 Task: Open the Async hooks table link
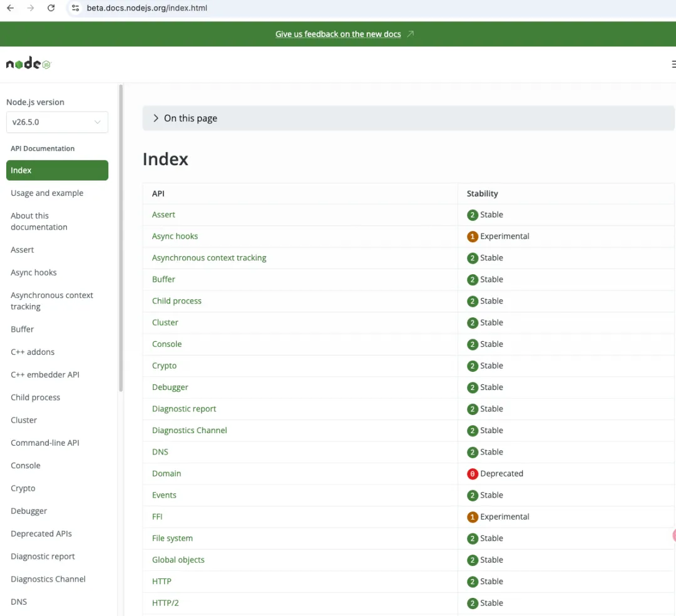[x=175, y=236]
